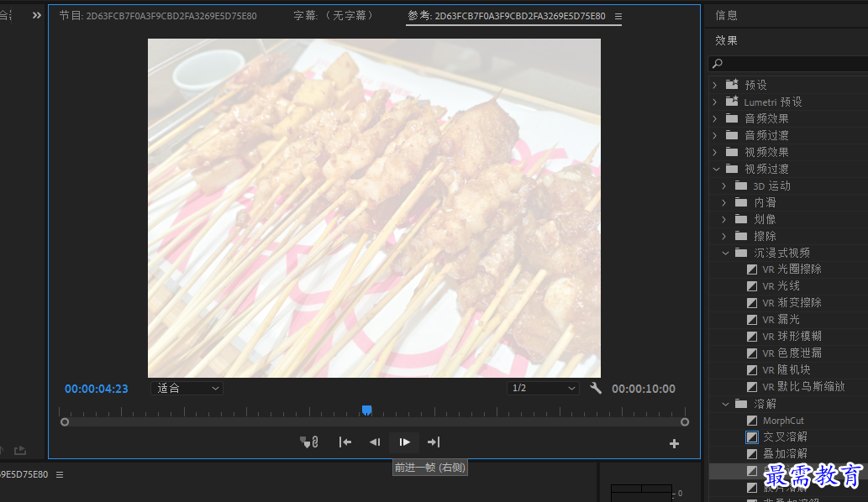Go to In point button
Viewport: 868px width, 502px height.
click(345, 442)
